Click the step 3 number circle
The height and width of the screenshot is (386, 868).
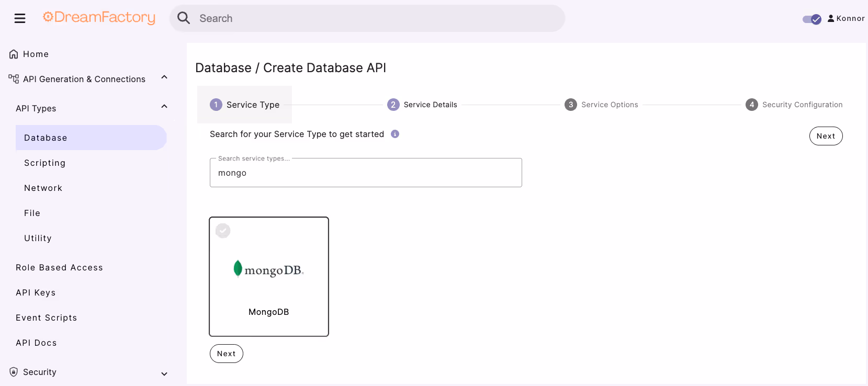point(571,105)
